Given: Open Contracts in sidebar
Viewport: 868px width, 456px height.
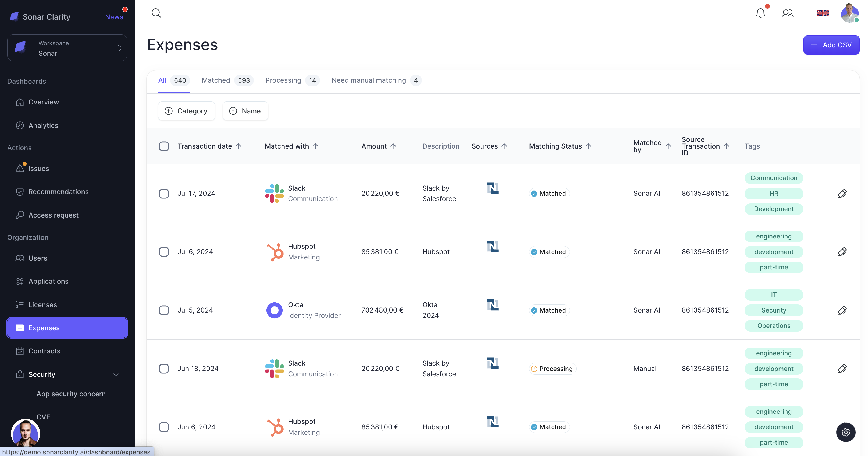Looking at the screenshot, I should [67, 351].
